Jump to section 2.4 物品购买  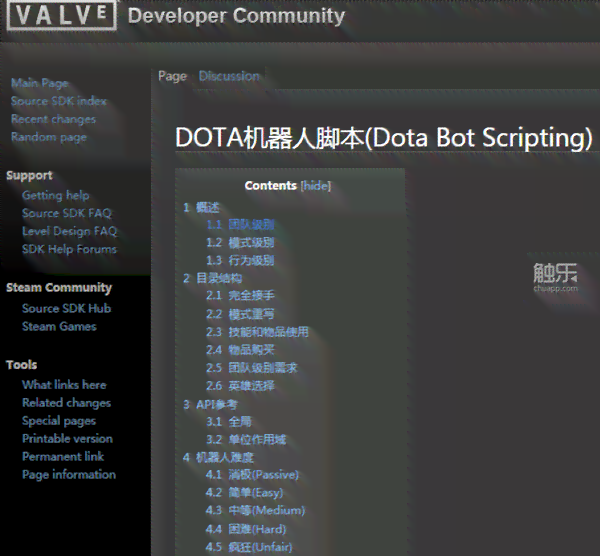[x=240, y=350]
